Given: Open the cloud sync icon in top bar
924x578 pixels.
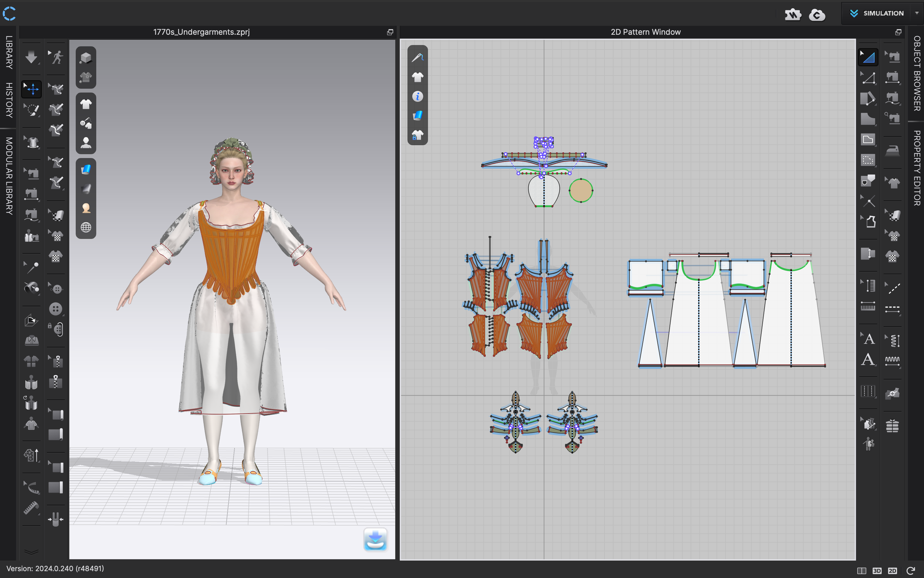Looking at the screenshot, I should pyautogui.click(x=817, y=15).
